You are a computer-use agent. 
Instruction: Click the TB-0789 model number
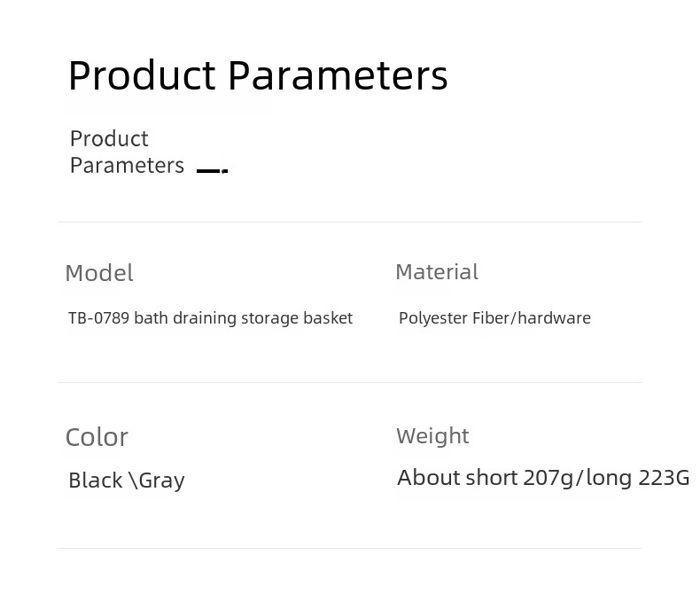[98, 318]
